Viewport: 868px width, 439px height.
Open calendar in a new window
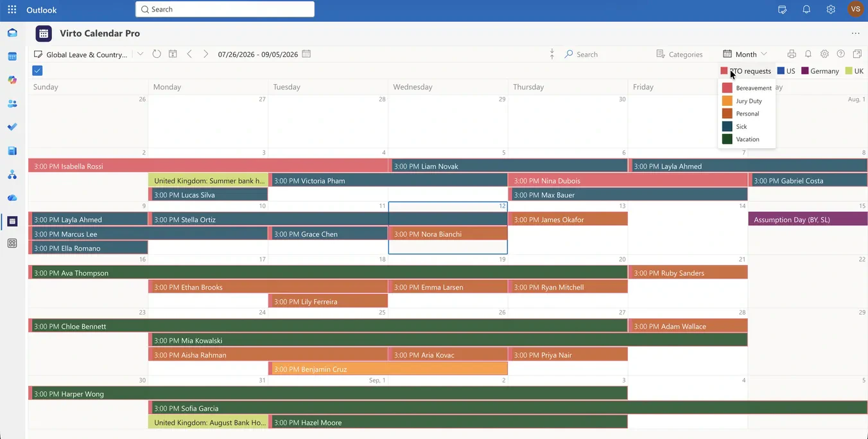pos(857,54)
